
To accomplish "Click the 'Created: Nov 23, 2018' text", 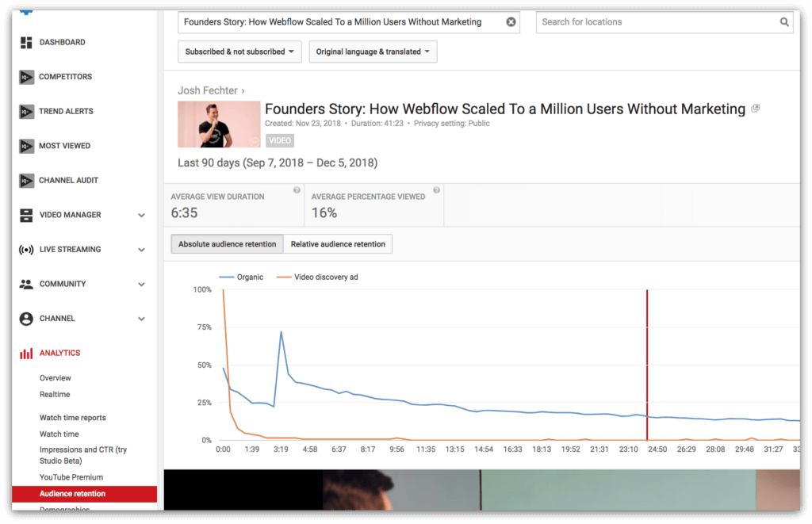I will point(303,124).
